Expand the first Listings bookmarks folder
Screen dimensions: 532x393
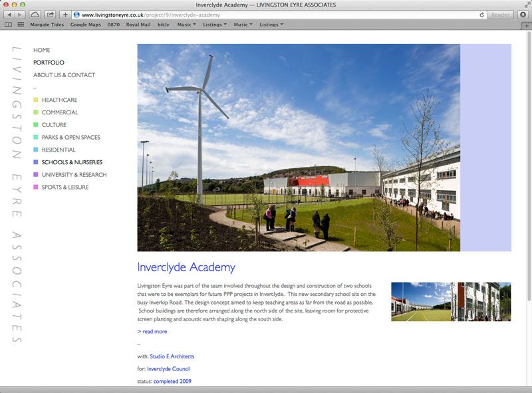click(x=215, y=25)
